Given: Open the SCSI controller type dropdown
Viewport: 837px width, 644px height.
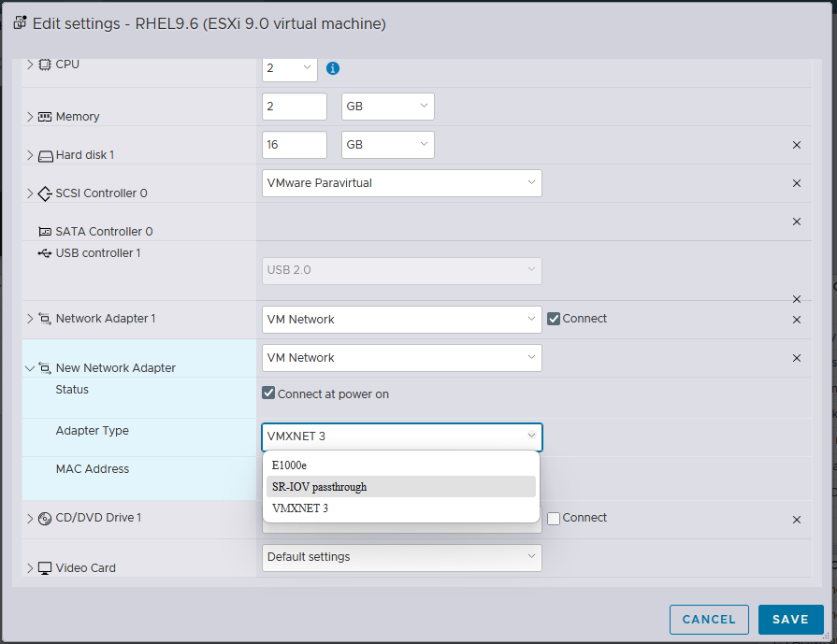Looking at the screenshot, I should click(x=401, y=183).
